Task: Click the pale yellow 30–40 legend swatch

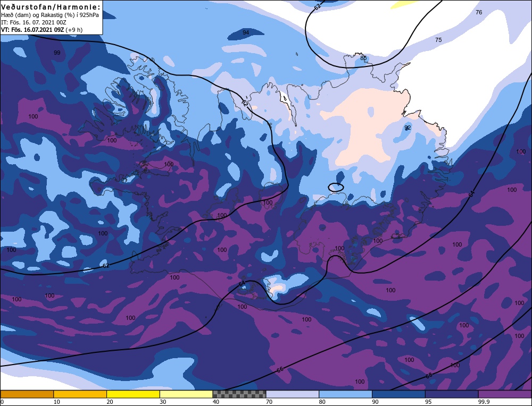Action: click(x=186, y=394)
